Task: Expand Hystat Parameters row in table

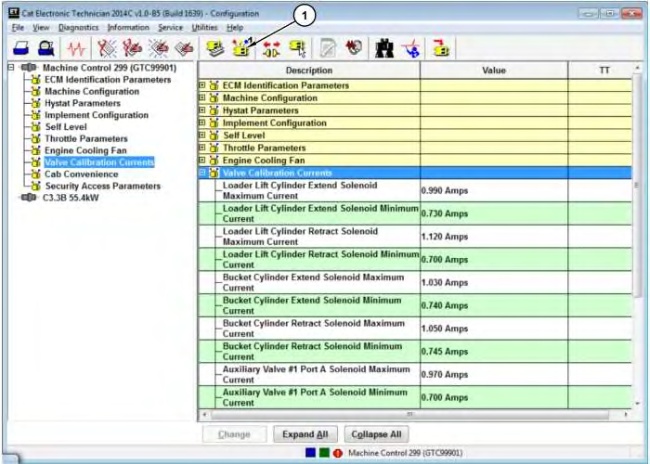Action: [202, 110]
